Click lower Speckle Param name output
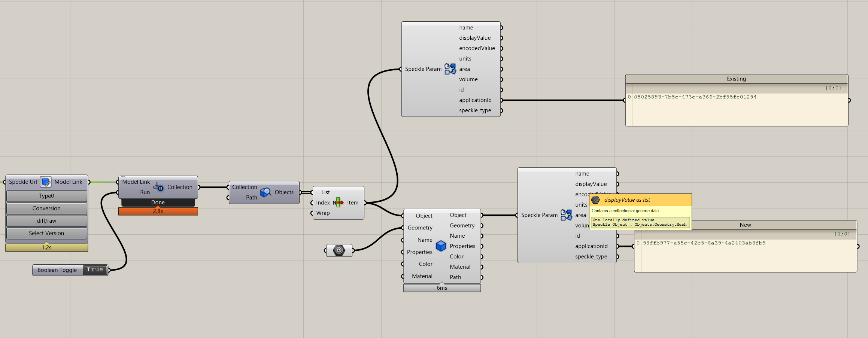This screenshot has width=868, height=338. 582,174
